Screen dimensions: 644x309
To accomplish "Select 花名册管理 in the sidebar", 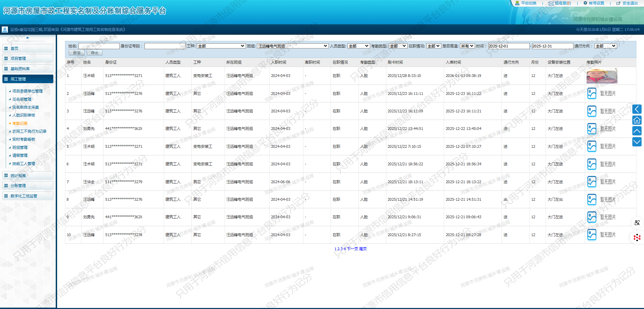I will (22, 99).
